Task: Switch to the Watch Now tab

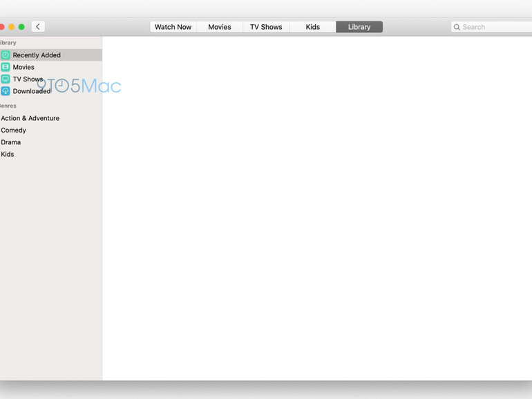Action: (173, 27)
